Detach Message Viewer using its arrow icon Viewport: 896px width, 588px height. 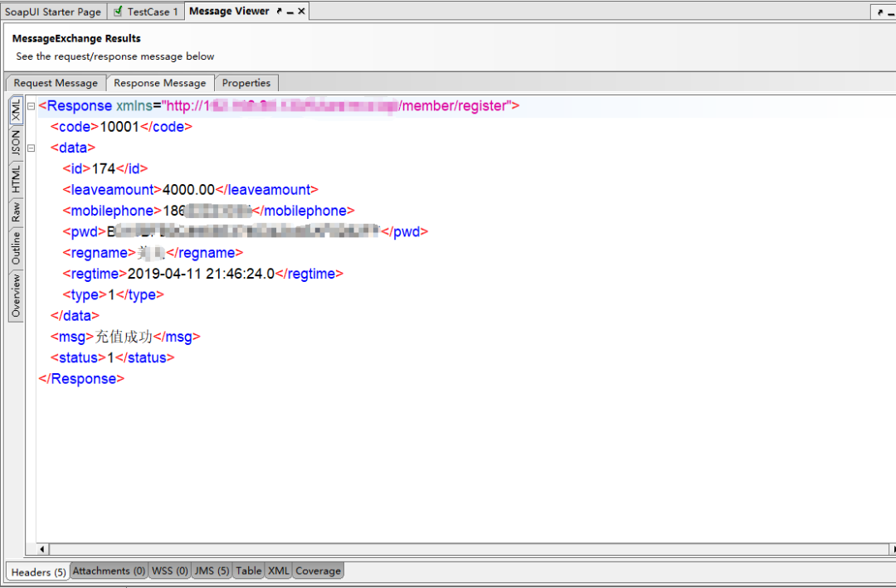point(280,11)
